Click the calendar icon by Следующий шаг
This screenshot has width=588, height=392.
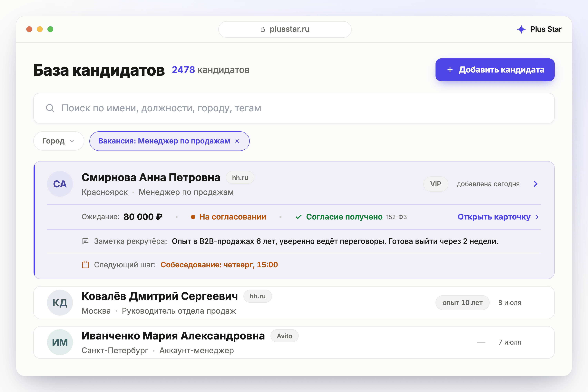pyautogui.click(x=85, y=265)
